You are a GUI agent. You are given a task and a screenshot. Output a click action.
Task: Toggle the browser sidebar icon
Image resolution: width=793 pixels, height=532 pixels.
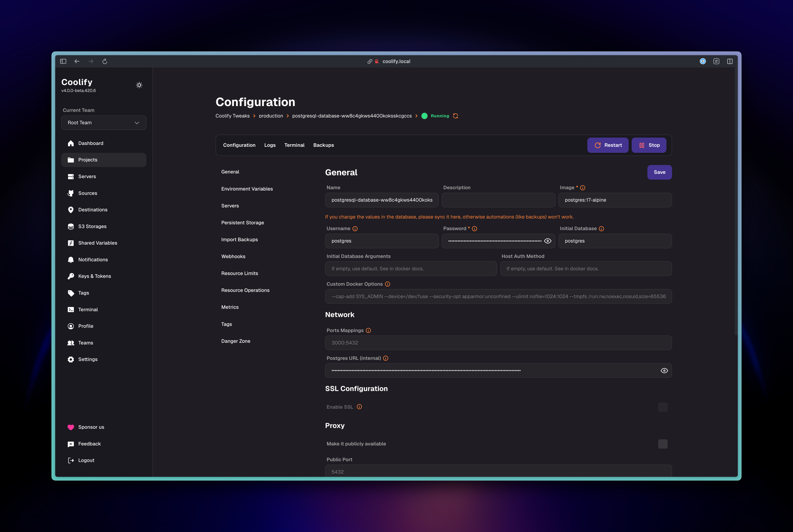63,61
